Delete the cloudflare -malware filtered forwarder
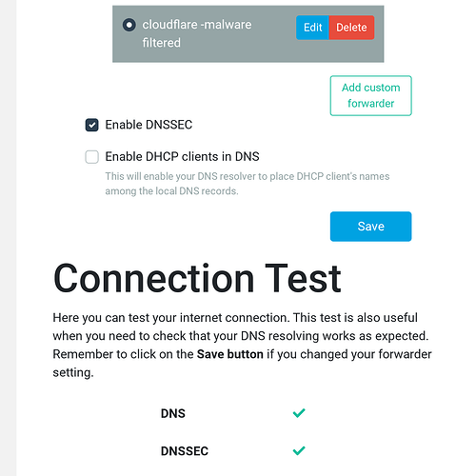The height and width of the screenshot is (476, 456). [351, 28]
